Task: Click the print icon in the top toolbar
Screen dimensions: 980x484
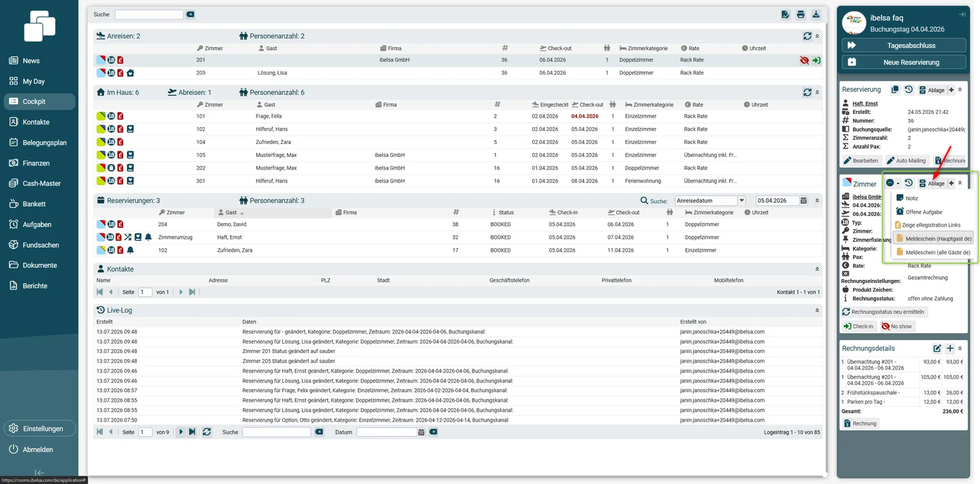Action: [801, 15]
